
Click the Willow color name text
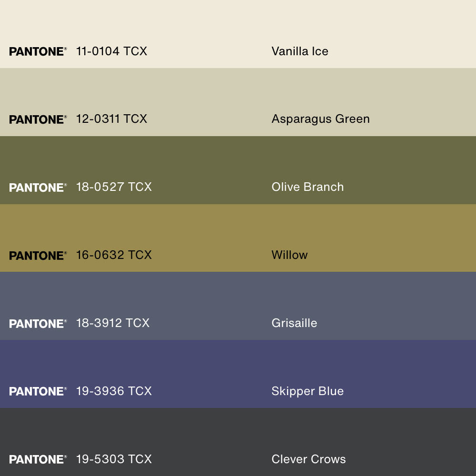pyautogui.click(x=289, y=255)
